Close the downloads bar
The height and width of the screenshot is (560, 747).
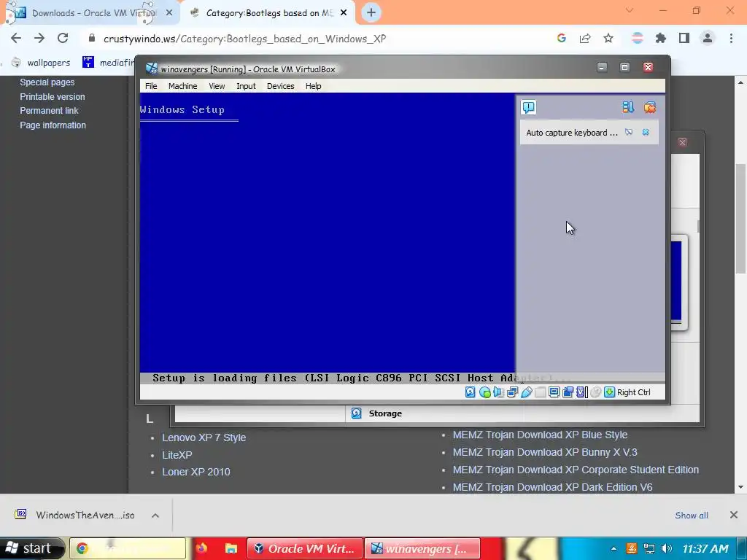(x=734, y=515)
